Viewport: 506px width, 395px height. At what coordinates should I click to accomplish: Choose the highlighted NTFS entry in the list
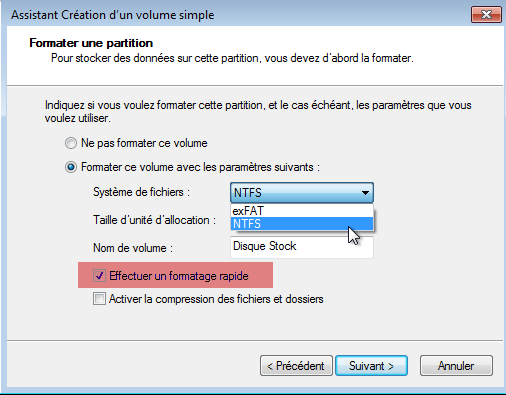[x=302, y=224]
